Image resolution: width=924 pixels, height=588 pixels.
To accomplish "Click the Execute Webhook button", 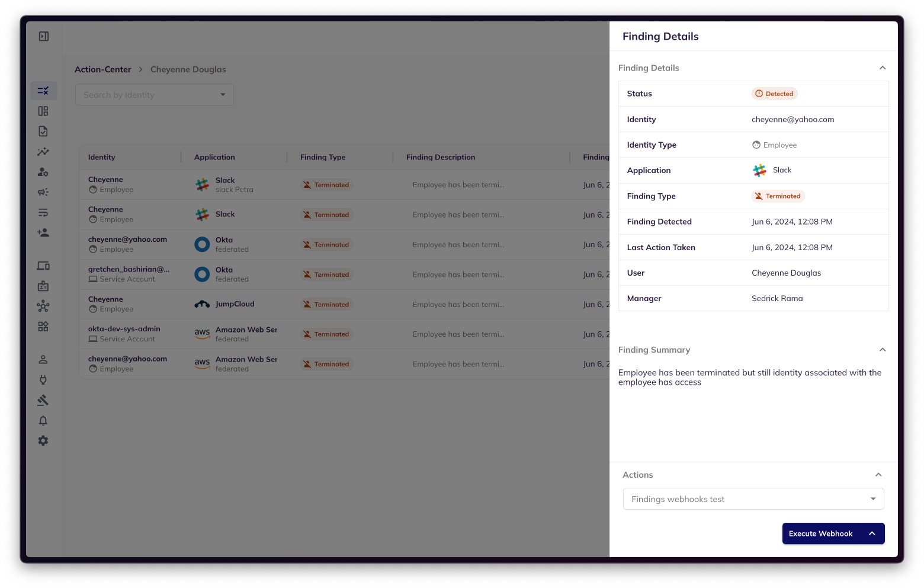I will (820, 533).
